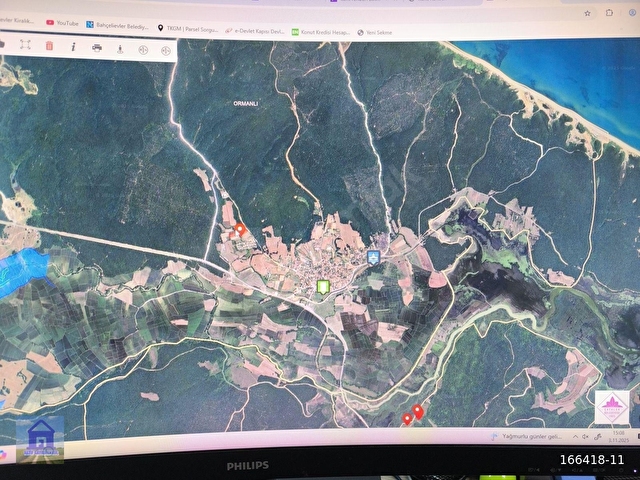Open e-Devlet Kapısı bookmark
The width and height of the screenshot is (640, 480).
tap(255, 31)
